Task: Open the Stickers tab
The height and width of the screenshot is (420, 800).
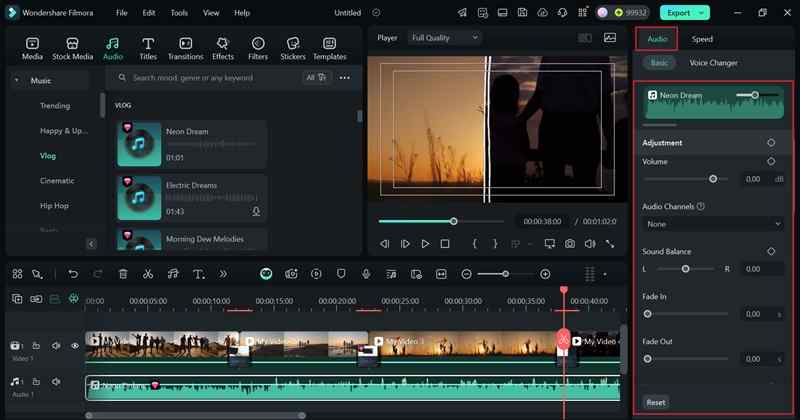Action: tap(293, 49)
